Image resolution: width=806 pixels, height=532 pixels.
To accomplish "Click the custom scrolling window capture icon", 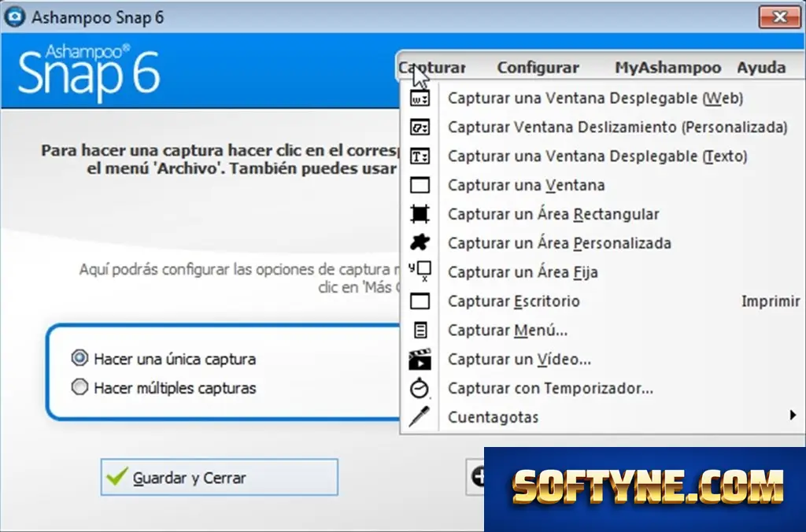I will point(420,127).
